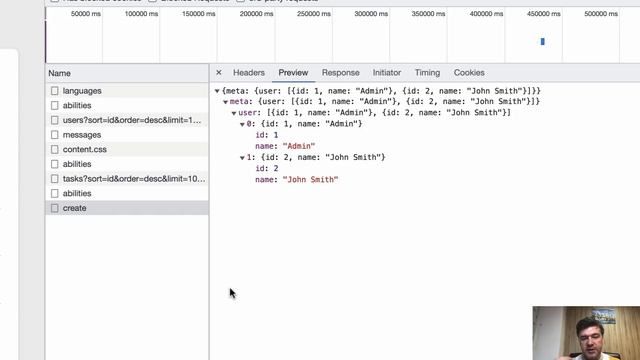This screenshot has width=640, height=360.
Task: Click the id: 1 property line
Action: pos(267,135)
